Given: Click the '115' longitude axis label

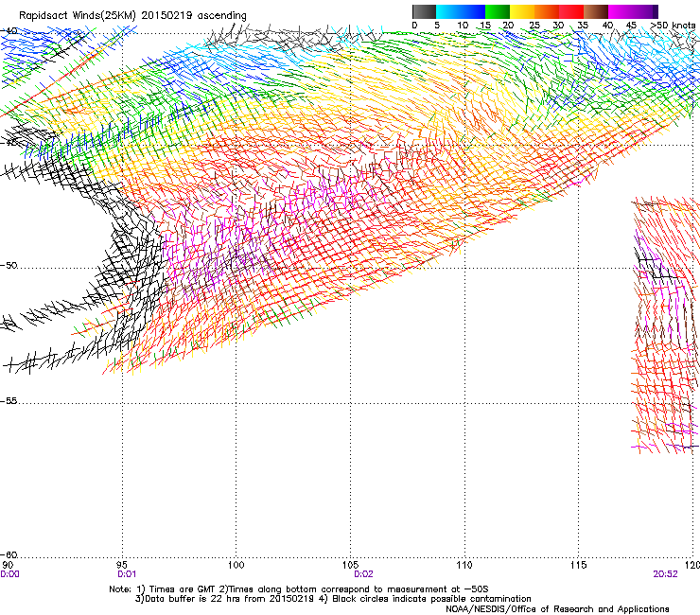Looking at the screenshot, I should pos(579,566).
